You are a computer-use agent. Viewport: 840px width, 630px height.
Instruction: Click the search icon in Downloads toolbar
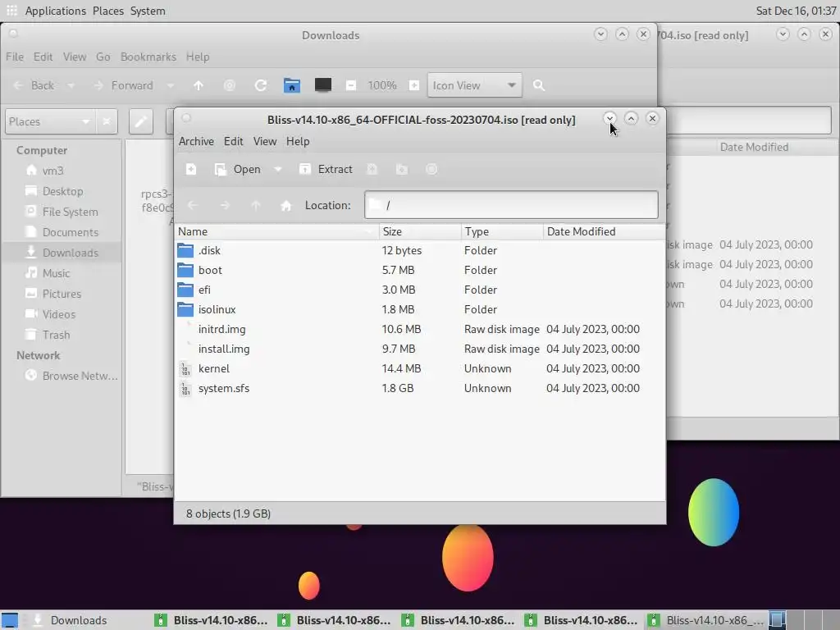tap(539, 85)
